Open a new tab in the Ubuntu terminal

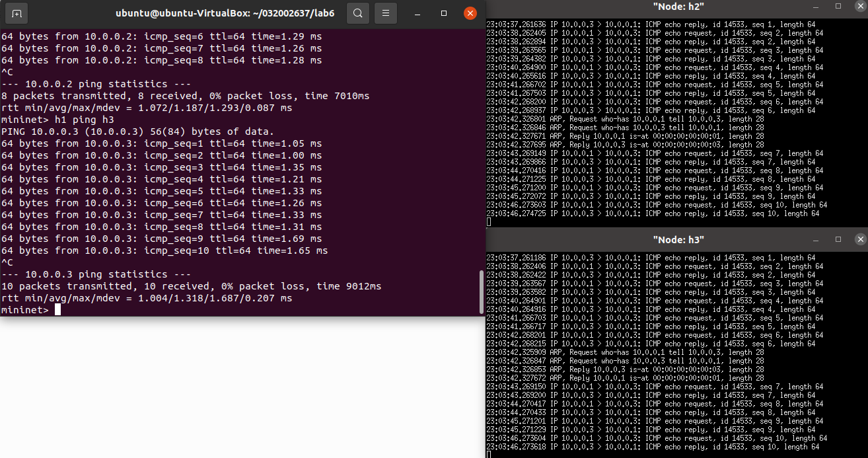17,13
